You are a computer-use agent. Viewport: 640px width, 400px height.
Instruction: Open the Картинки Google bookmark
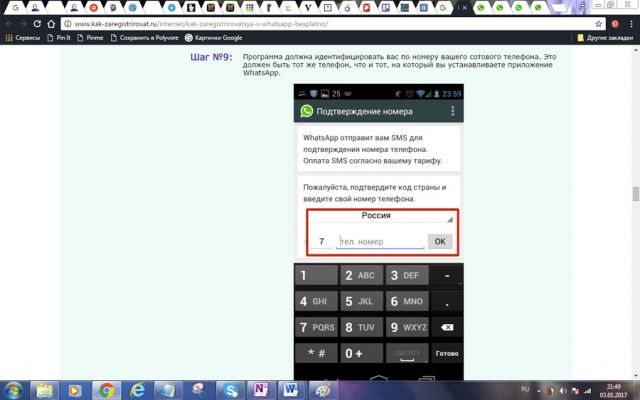213,38
